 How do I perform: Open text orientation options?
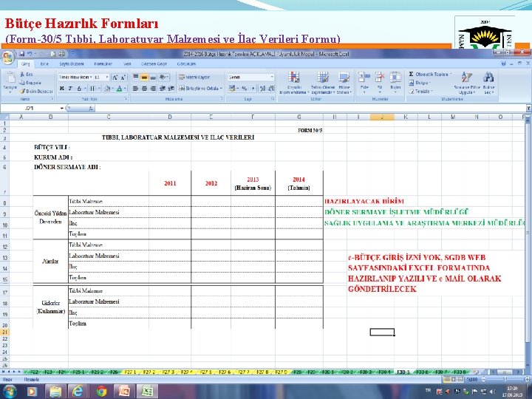tap(164, 78)
